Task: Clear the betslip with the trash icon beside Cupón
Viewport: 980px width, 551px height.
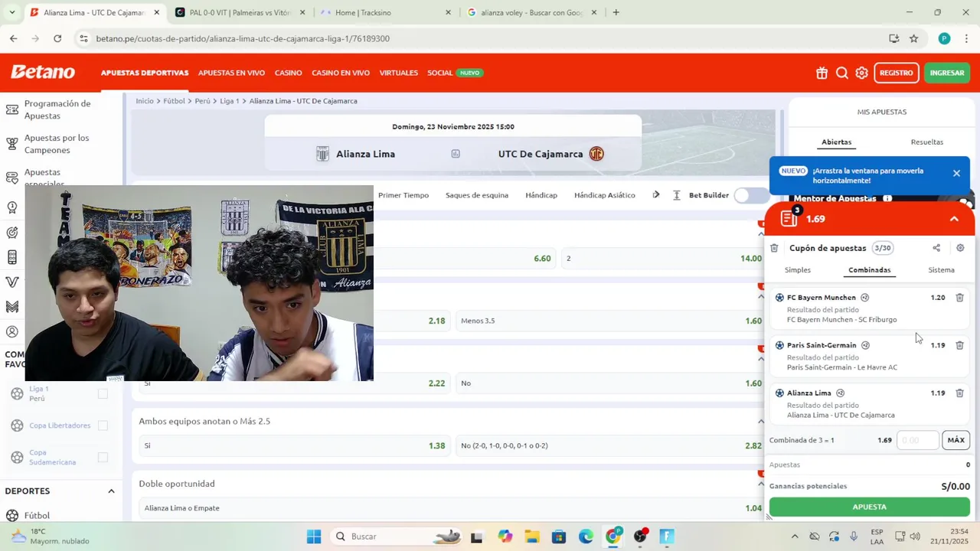Action: click(x=774, y=248)
